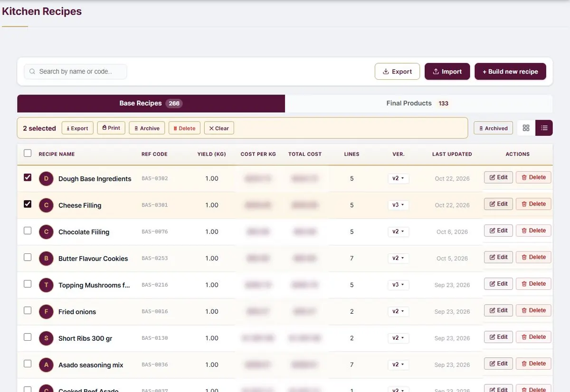570x392 pixels.
Task: Click Build new recipe button
Action: [x=510, y=72]
